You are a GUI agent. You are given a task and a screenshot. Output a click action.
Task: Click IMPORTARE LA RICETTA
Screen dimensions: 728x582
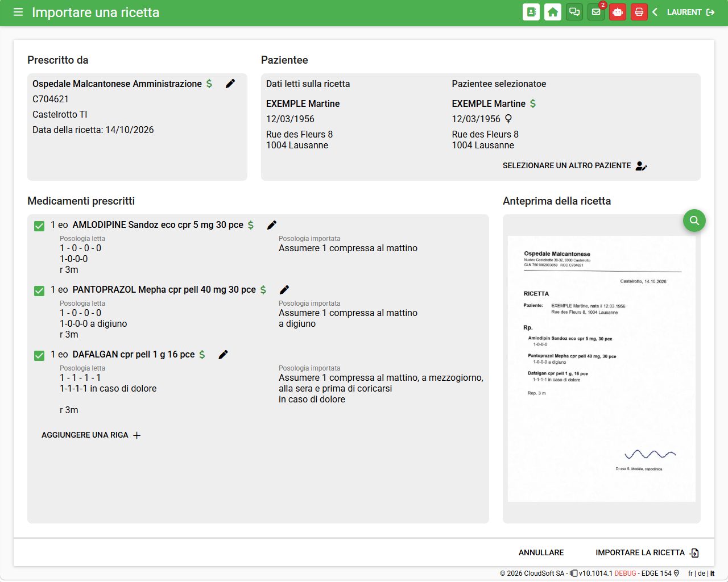(x=647, y=552)
